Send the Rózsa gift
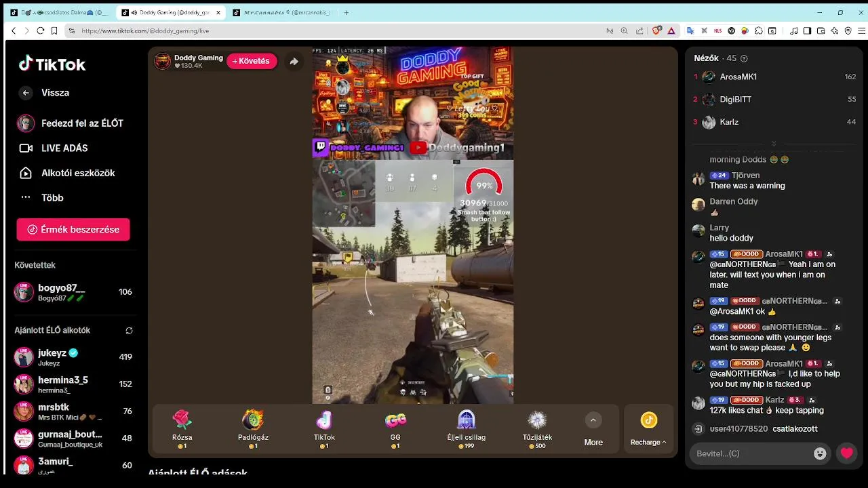 (182, 429)
